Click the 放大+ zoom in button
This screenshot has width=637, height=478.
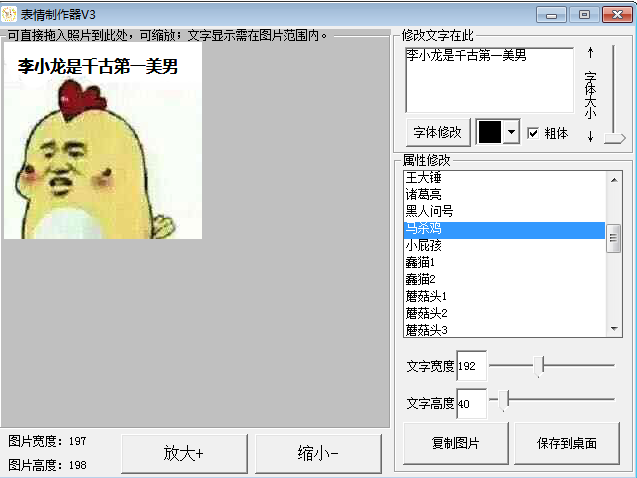click(184, 453)
